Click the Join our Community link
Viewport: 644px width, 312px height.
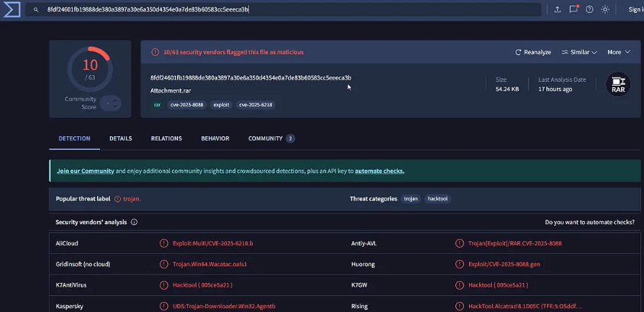pos(86,171)
